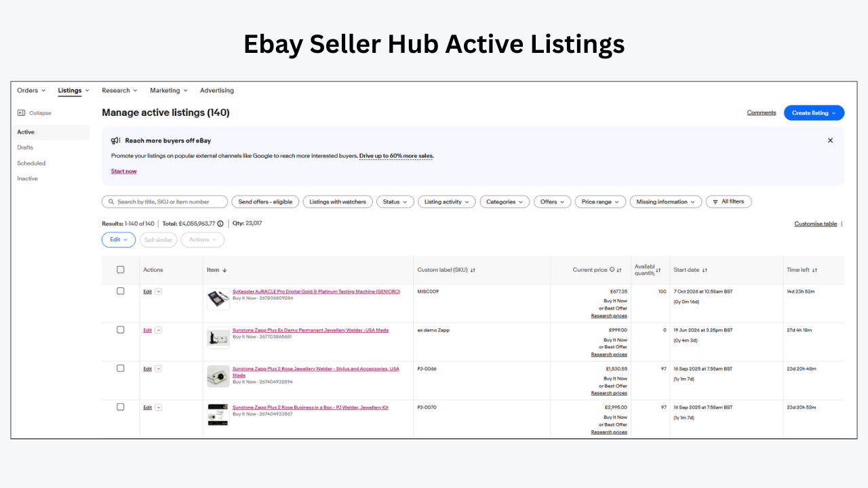Open the Sunstone Zapp Plus Ex Demo title link
This screenshot has width=868, height=488.
tap(311, 330)
